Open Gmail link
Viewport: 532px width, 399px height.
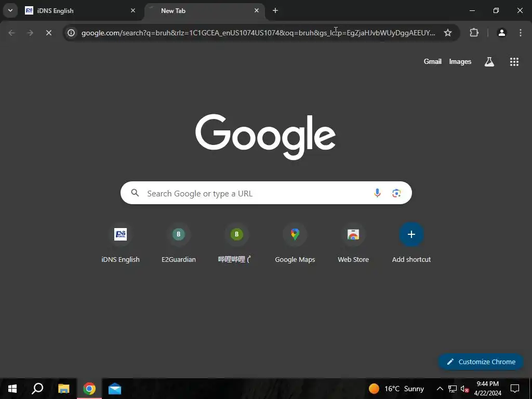[433, 61]
